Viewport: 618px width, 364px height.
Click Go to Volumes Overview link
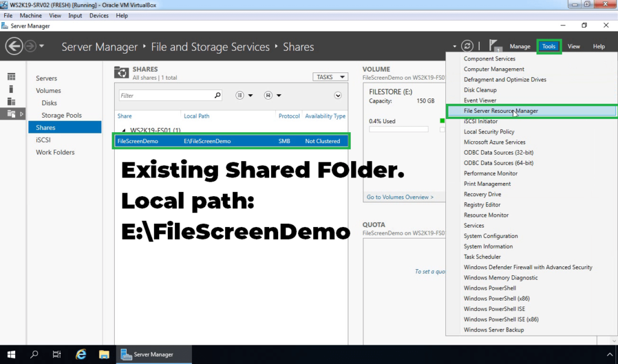[400, 197]
